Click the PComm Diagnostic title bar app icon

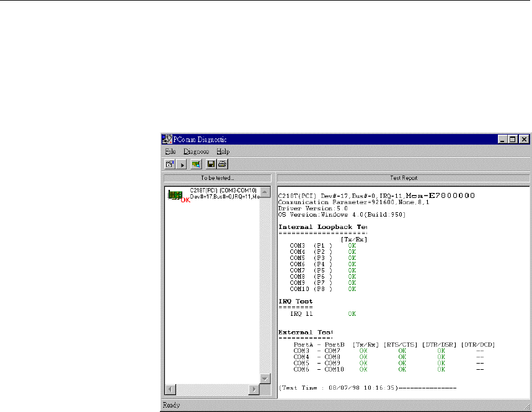tap(167, 139)
